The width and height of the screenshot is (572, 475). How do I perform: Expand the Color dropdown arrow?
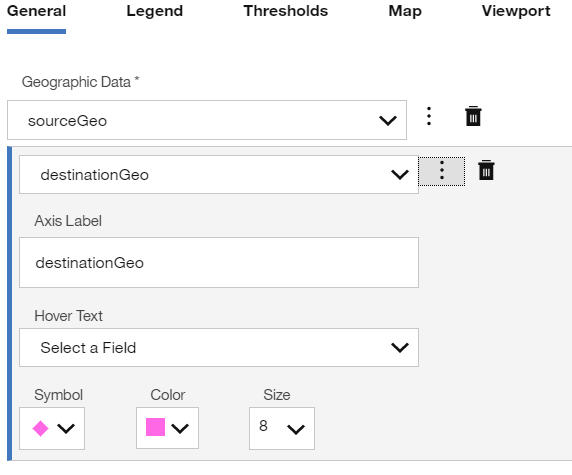click(x=180, y=428)
